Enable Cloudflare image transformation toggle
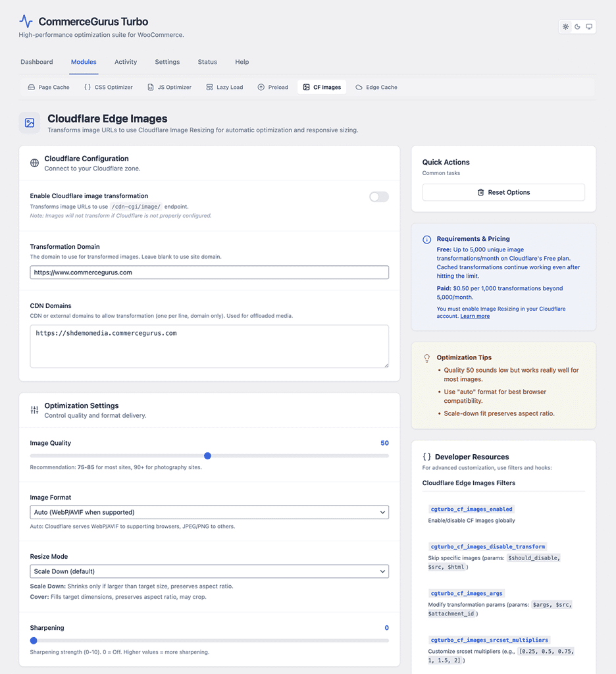Screen dimensions: 616x674 [x=378, y=197]
